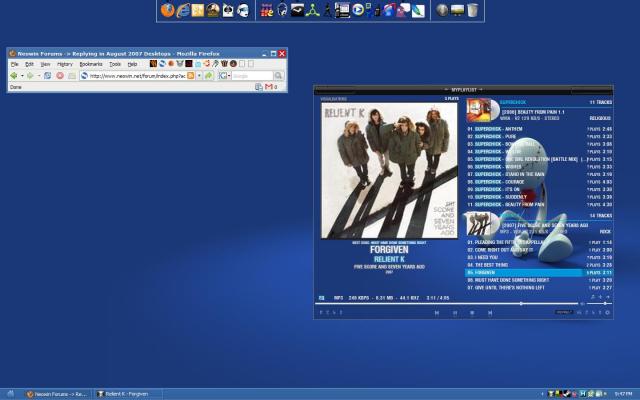Screen dimensions: 640x400
Task: Select track 11 Superchick - Beauty From Pain
Action: tap(539, 204)
